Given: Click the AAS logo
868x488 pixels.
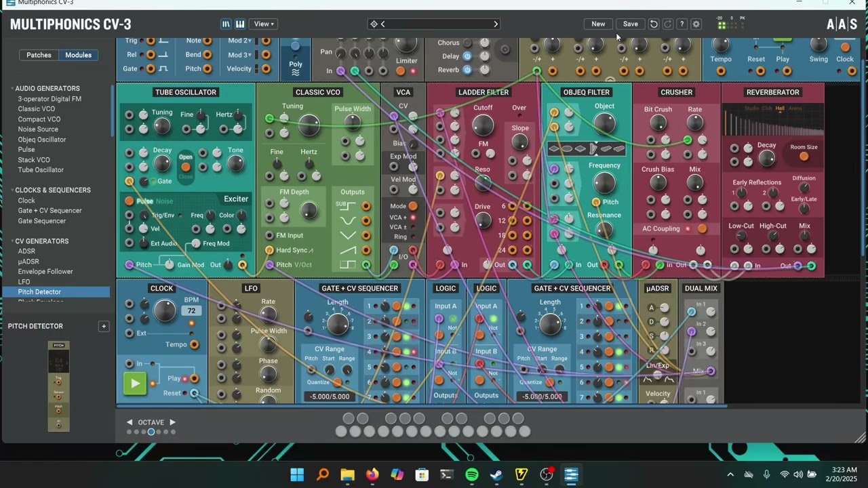Looking at the screenshot, I should [842, 24].
